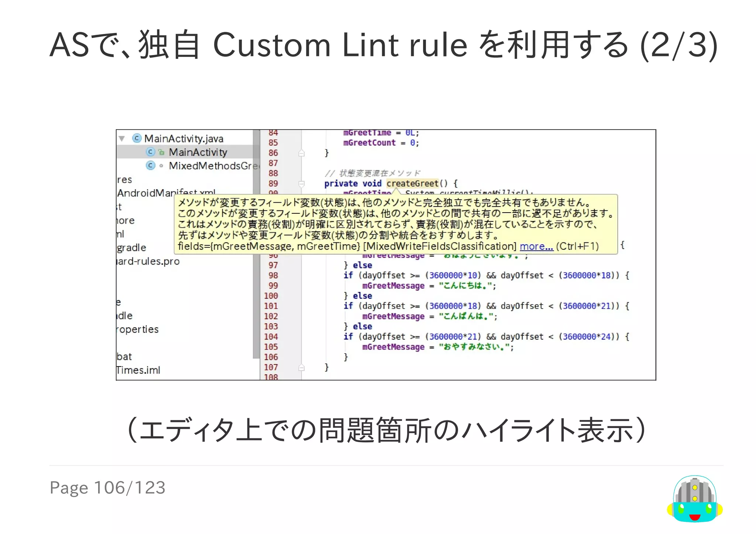The image size is (756, 534).
Task: Collapse the MainActivity.java tree node
Action: tap(122, 139)
